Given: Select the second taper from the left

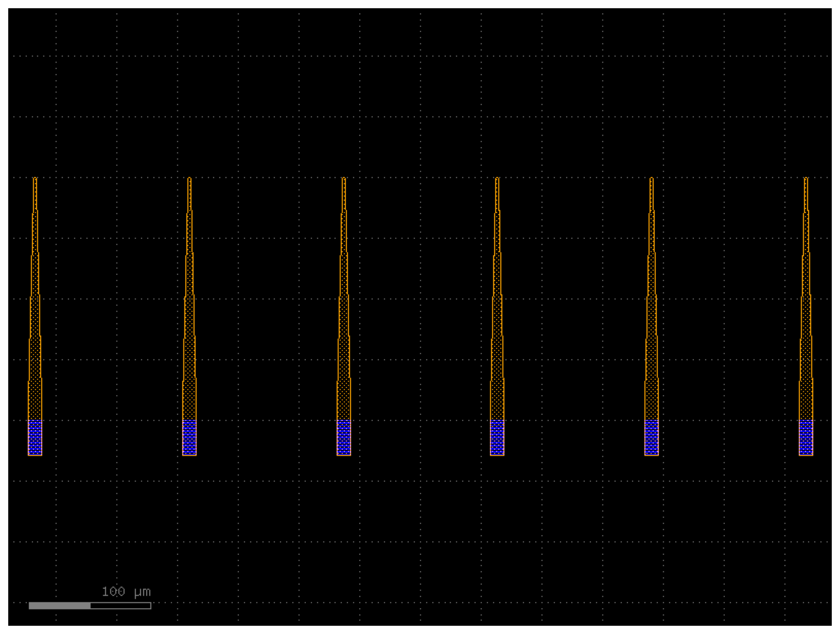Looking at the screenshot, I should pos(189,316).
